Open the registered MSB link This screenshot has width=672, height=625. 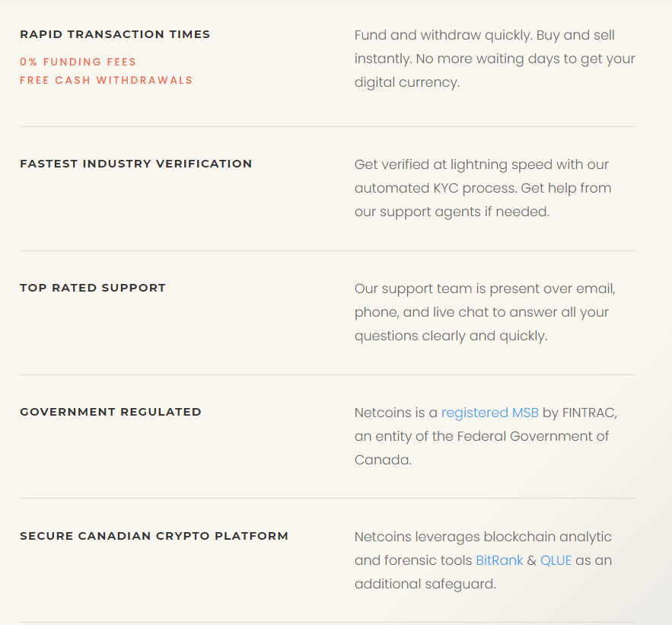pos(489,413)
